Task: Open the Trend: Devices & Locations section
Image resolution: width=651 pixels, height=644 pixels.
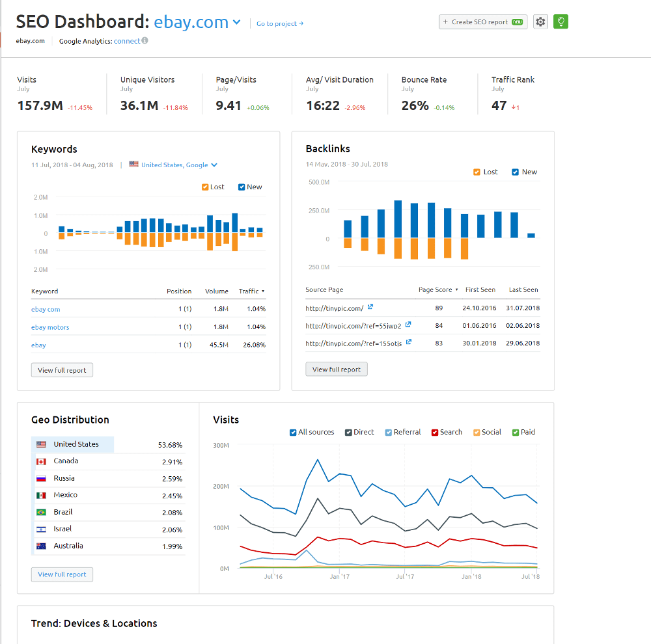Action: 94,623
